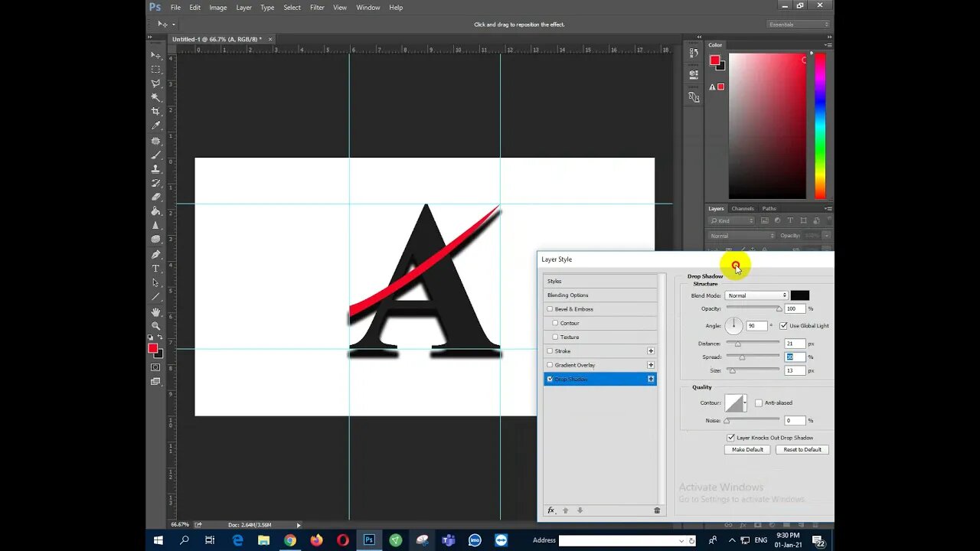Select the Move tool
Image resolution: width=980 pixels, height=551 pixels.
coord(156,55)
